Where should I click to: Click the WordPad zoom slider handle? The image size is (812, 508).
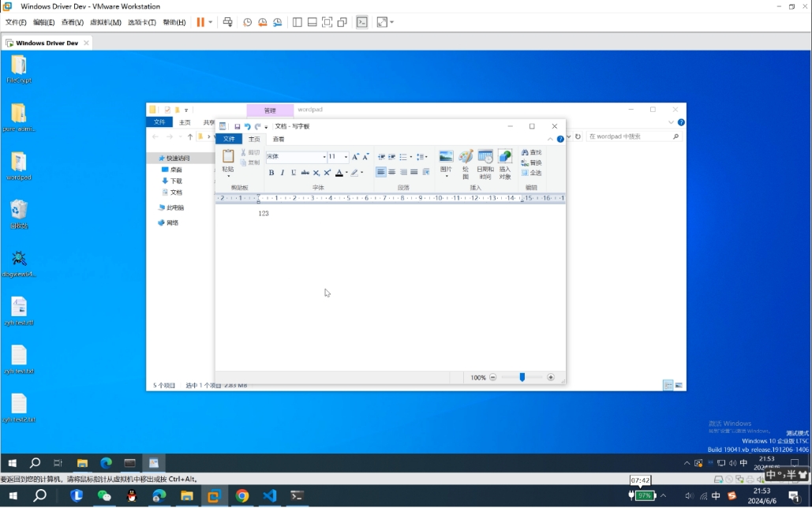pos(522,378)
